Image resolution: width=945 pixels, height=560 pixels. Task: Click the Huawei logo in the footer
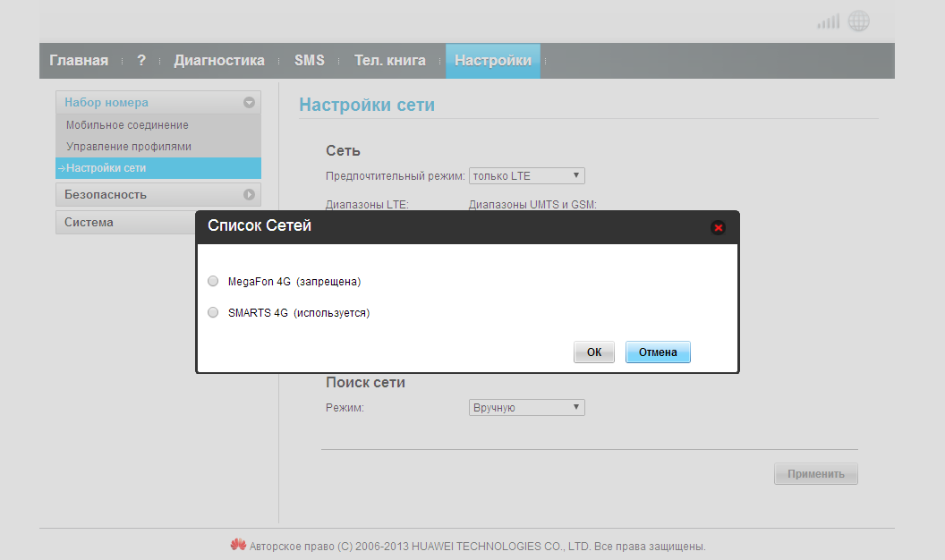[x=238, y=544]
